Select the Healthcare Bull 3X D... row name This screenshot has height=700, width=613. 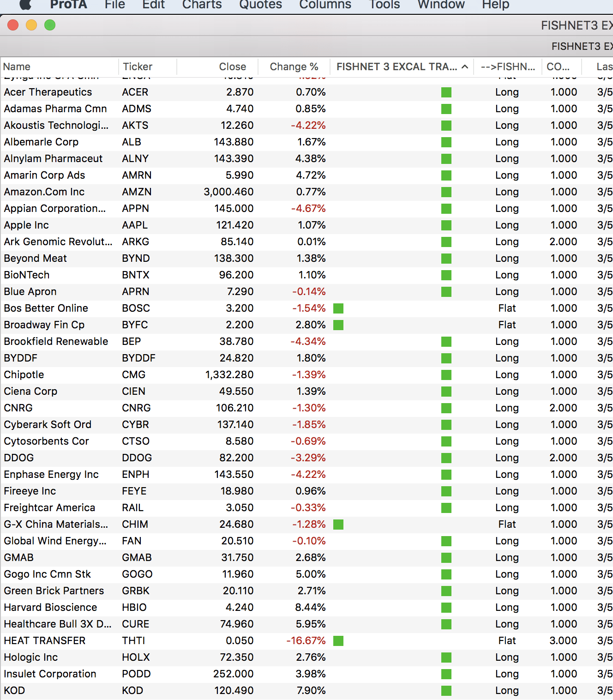point(58,624)
